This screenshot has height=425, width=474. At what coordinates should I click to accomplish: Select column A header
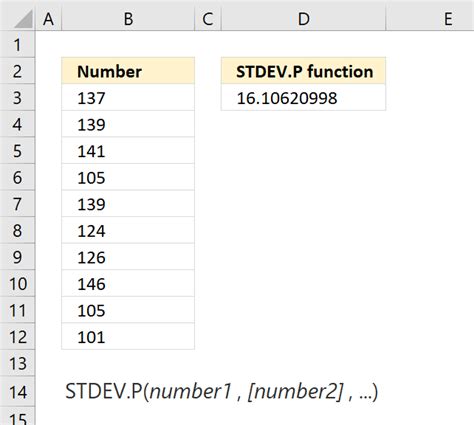(x=48, y=19)
